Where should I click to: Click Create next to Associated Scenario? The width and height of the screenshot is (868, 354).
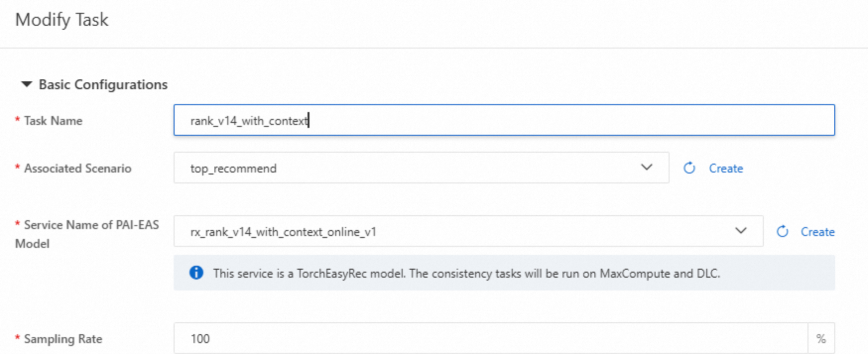click(726, 169)
